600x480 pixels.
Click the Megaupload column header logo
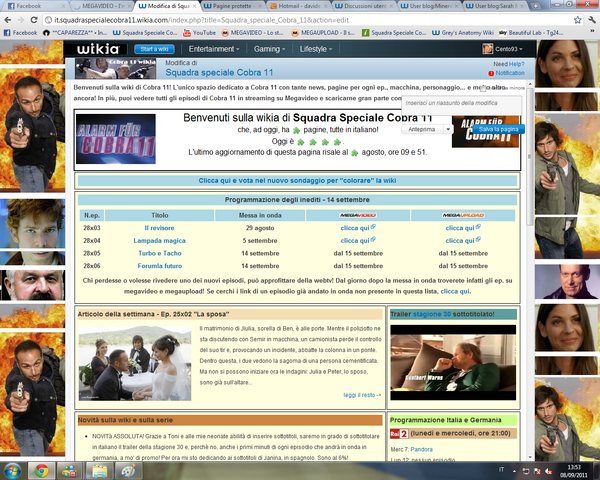click(463, 215)
